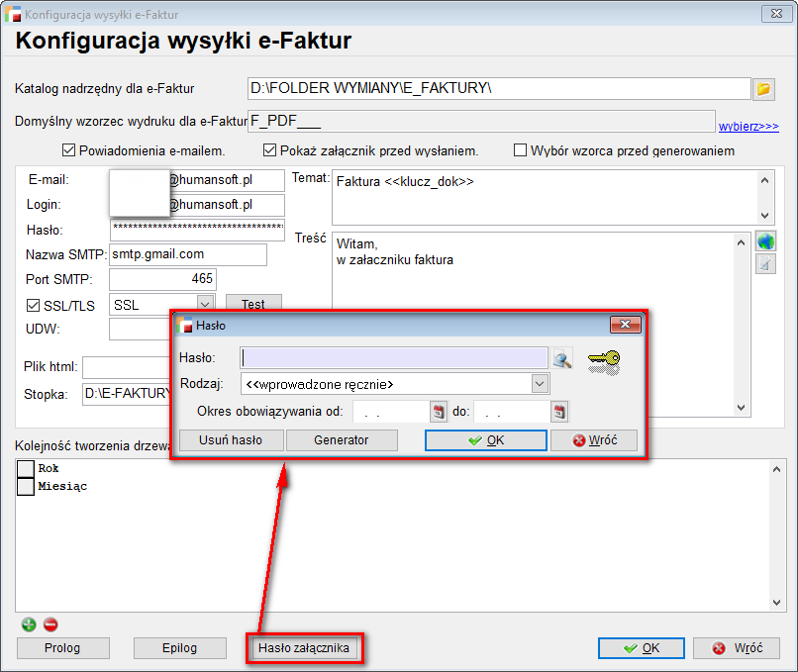
Task: Toggle Powiadomienia e-mailem checkbox
Action: 68,150
